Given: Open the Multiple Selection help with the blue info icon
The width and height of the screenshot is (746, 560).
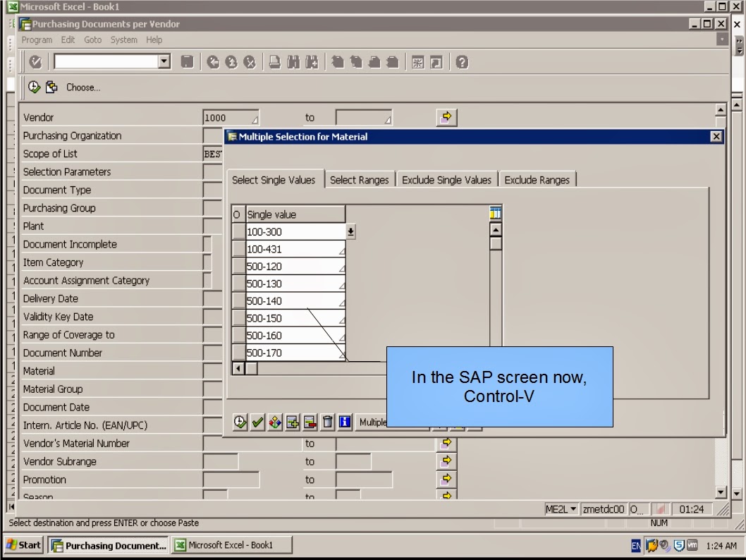Looking at the screenshot, I should tap(345, 422).
